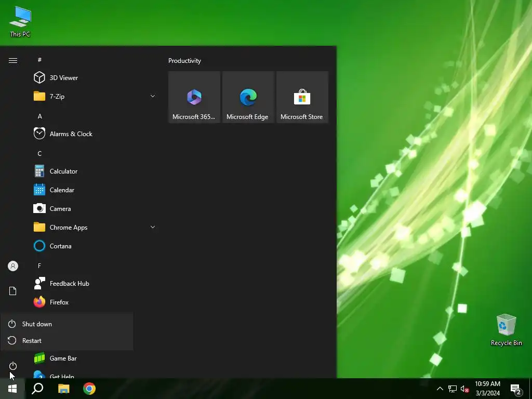Launch the Camera app
This screenshot has height=399, width=532.
(95, 209)
